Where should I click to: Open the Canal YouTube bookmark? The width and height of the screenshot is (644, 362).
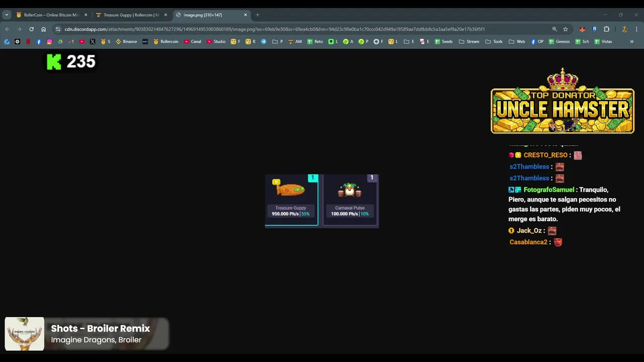pyautogui.click(x=192, y=42)
